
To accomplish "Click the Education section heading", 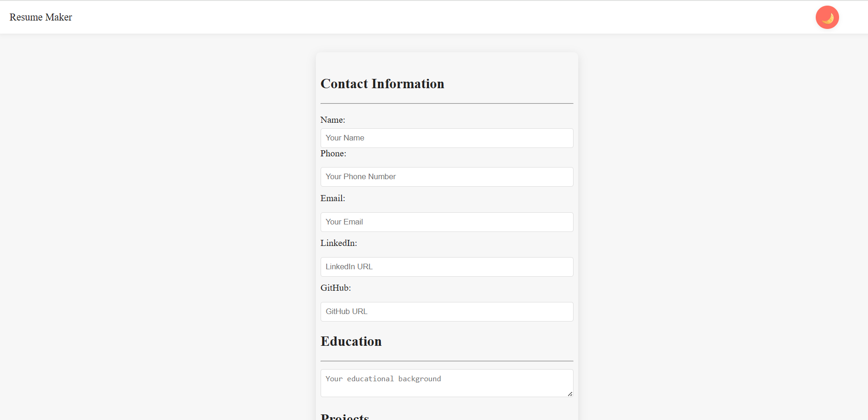I will (351, 341).
